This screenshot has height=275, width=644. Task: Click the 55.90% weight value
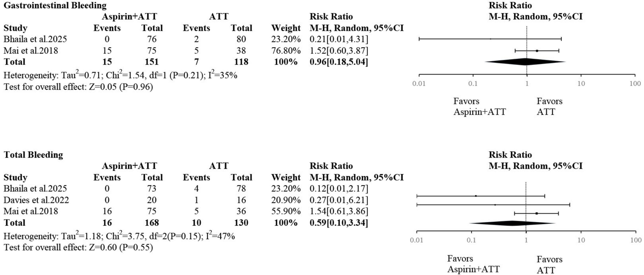[x=286, y=211]
